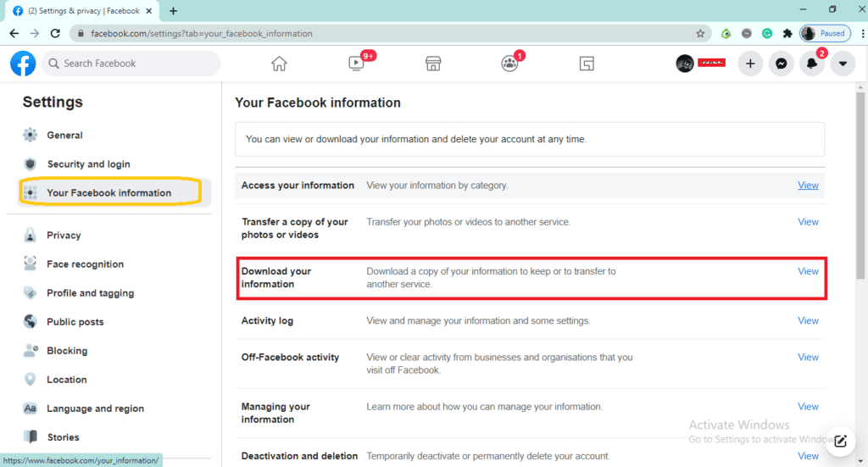Image resolution: width=868 pixels, height=467 pixels.
Task: Bookmark this page with star icon
Action: [700, 34]
